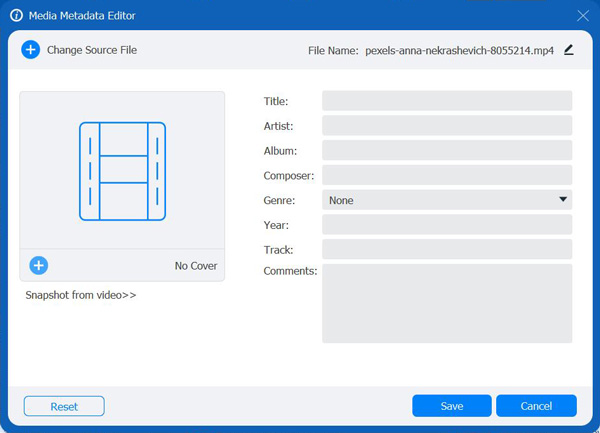Viewport: 600px width, 433px height.
Task: Cancel the metadata editing
Action: (536, 406)
